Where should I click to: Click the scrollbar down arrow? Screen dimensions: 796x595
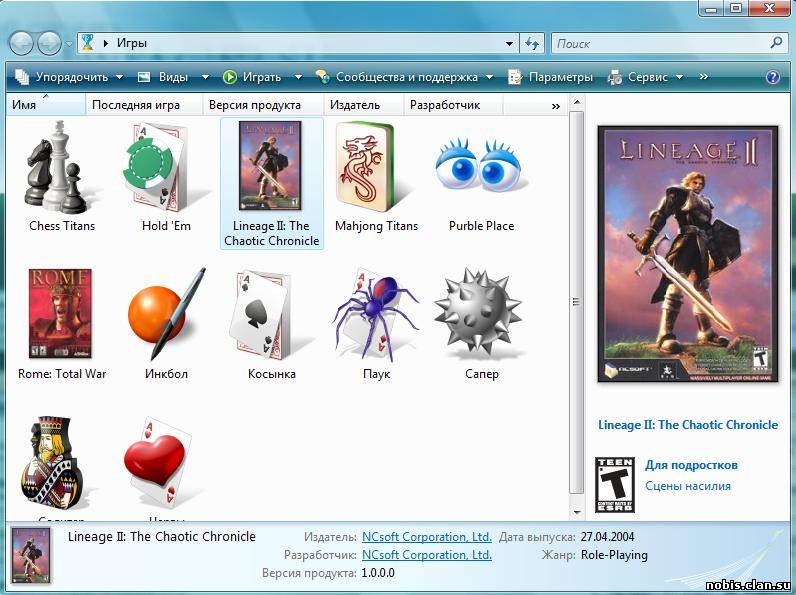pyautogui.click(x=576, y=512)
